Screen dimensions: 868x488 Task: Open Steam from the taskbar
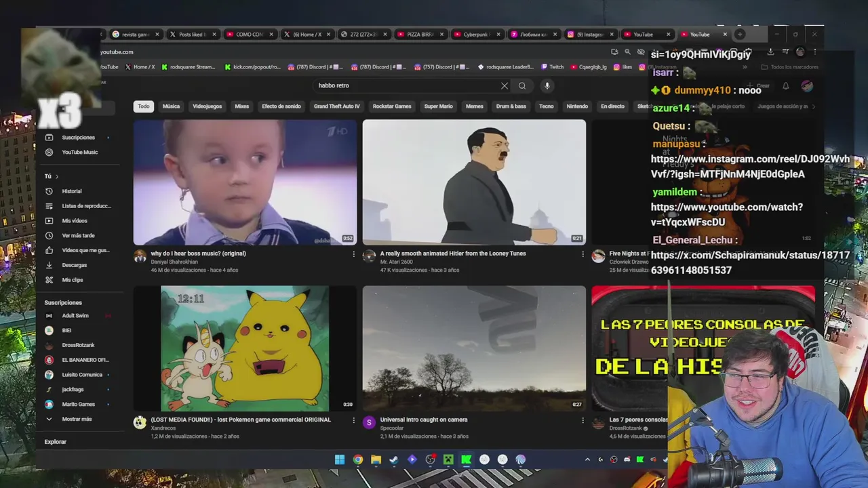[x=394, y=460]
